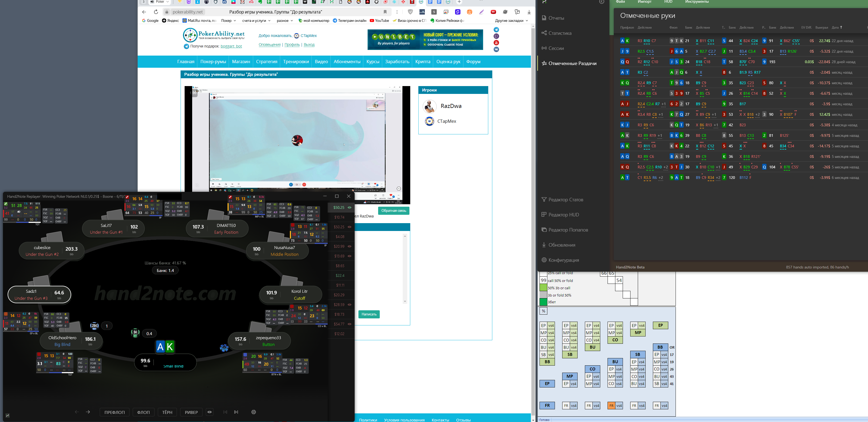Select Отмеченные Раздачи in Hand2Note sidebar
Viewport: 868px width, 422px height.
(569, 63)
